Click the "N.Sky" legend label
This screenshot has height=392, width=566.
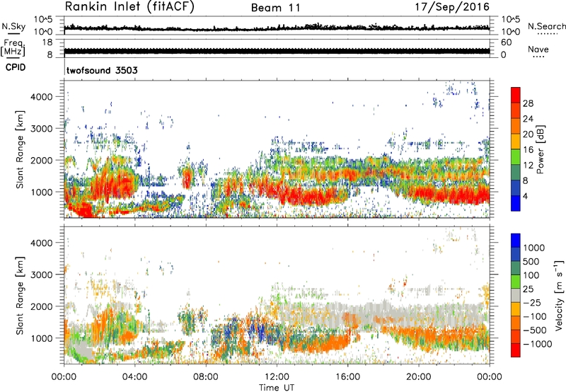(x=13, y=26)
